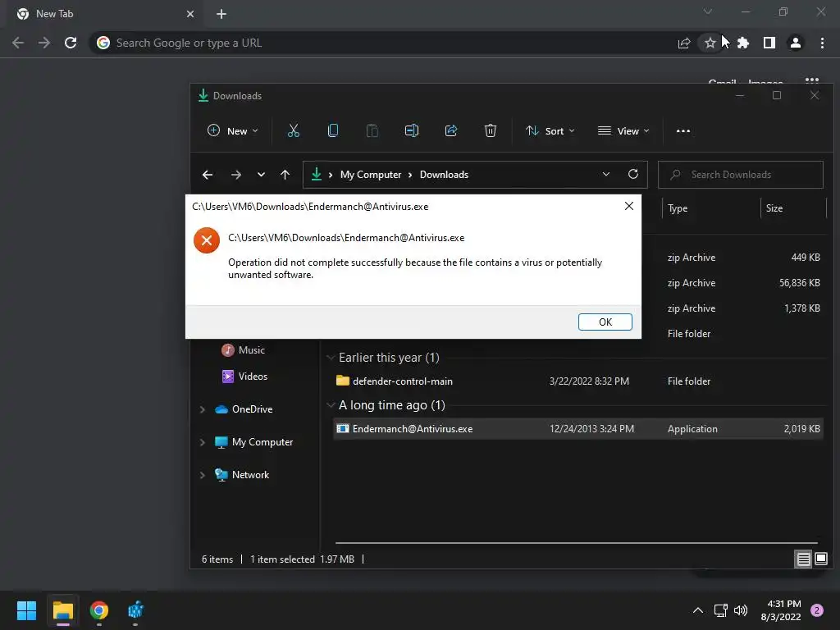Open recent locations dropdown chevron
This screenshot has height=630, width=840.
[x=261, y=175]
